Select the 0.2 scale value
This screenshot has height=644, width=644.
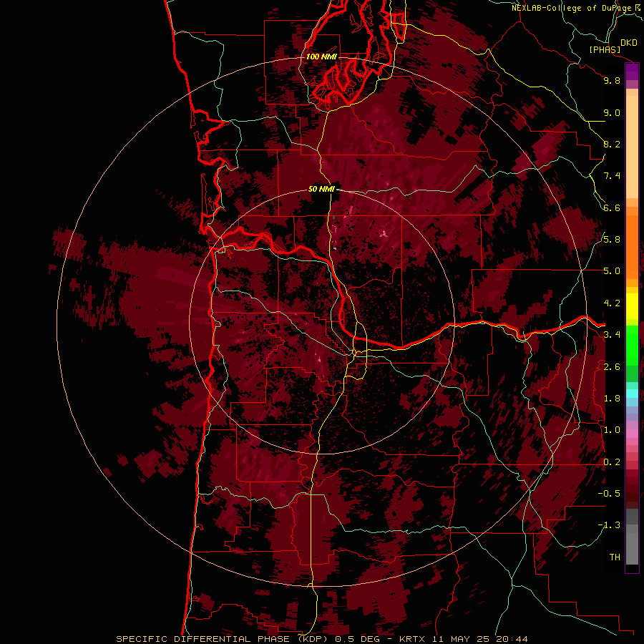click(612, 462)
